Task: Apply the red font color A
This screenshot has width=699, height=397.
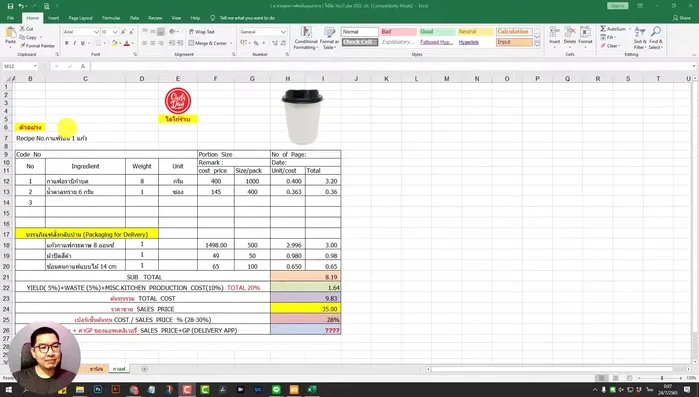Action: (127, 43)
